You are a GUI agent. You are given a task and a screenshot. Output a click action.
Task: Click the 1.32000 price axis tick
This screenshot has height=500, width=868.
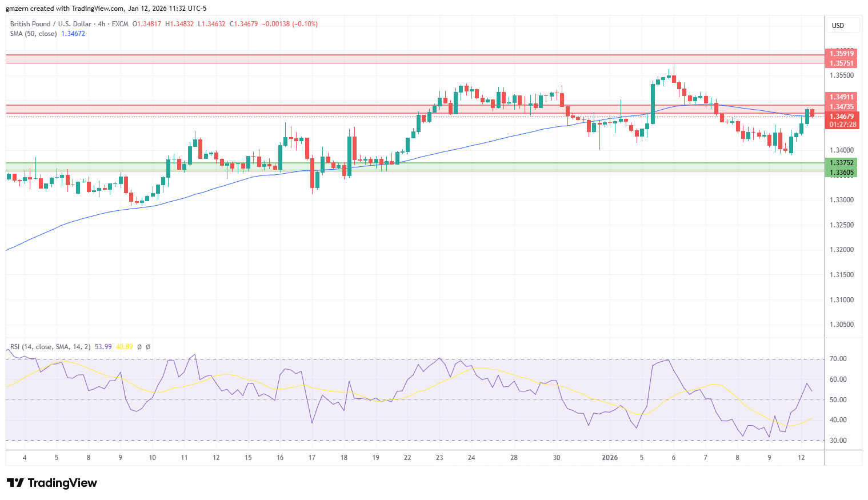[842, 250]
